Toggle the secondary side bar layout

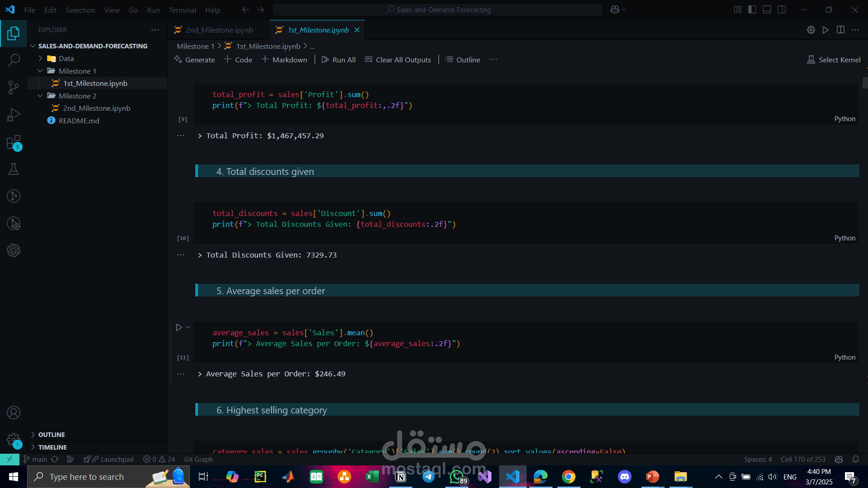[781, 9]
